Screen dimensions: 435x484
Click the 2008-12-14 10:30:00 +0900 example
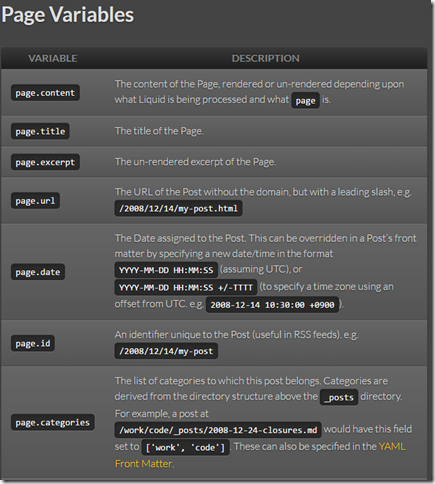pos(272,305)
